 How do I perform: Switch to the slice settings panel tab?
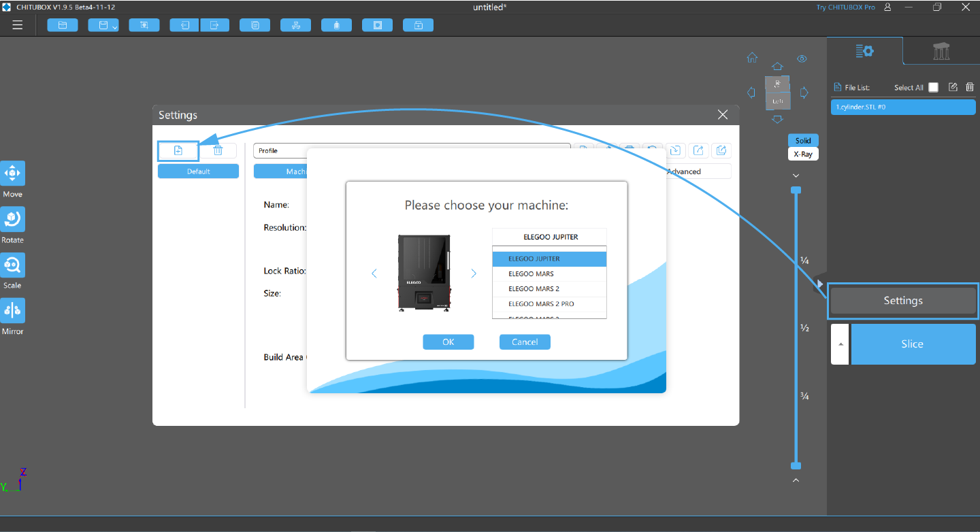click(x=865, y=51)
